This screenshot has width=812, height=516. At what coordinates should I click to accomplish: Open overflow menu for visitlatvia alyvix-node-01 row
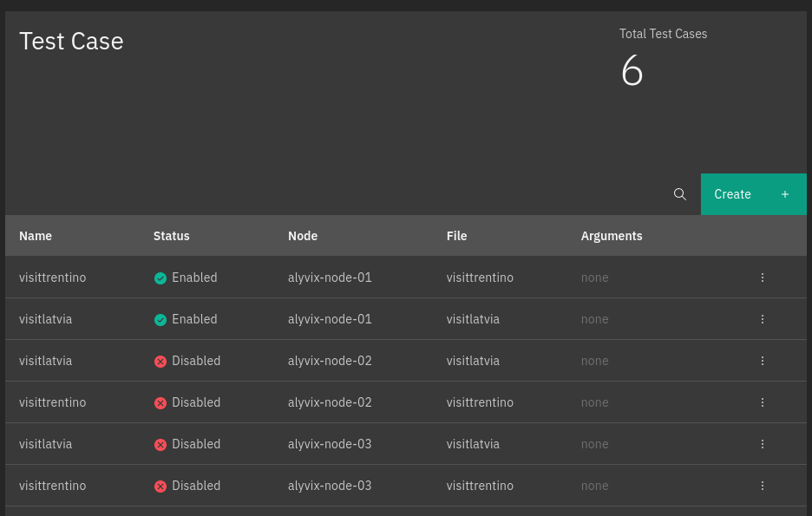[763, 319]
